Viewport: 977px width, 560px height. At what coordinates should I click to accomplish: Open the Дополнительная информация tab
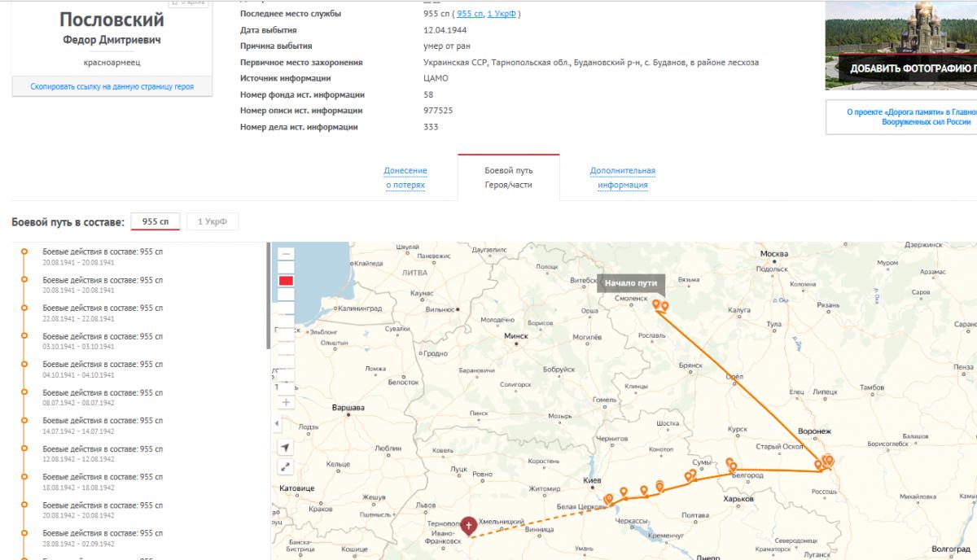click(x=623, y=177)
